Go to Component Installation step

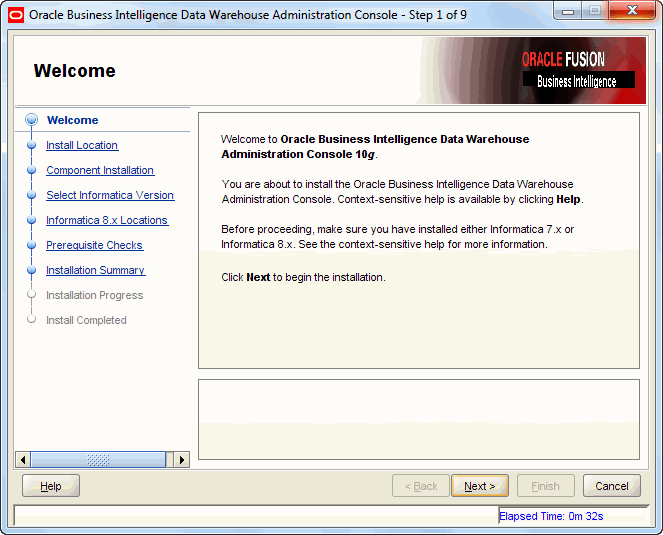tap(100, 170)
